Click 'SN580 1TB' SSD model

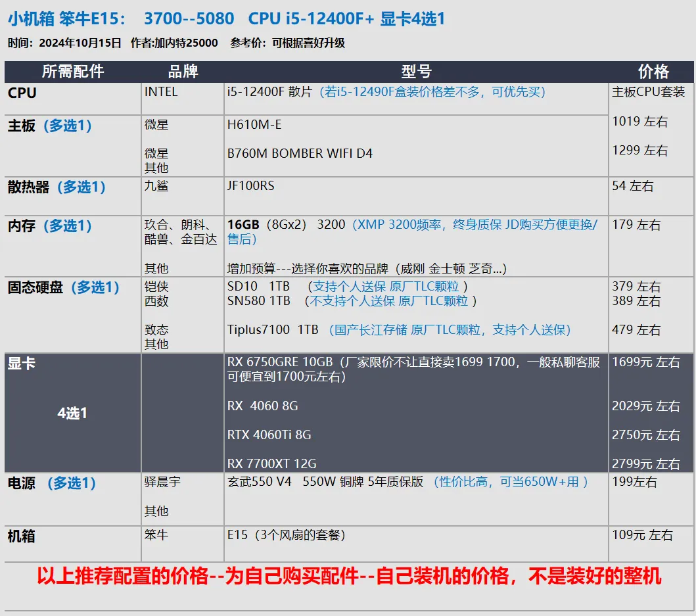click(x=258, y=301)
